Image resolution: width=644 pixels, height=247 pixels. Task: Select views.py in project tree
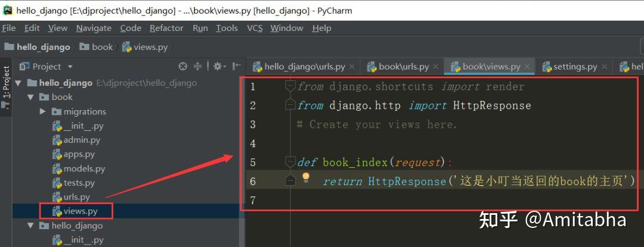(x=76, y=211)
